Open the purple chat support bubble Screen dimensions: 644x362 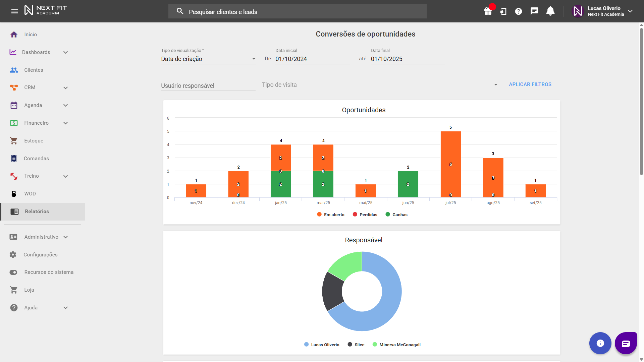(x=626, y=343)
